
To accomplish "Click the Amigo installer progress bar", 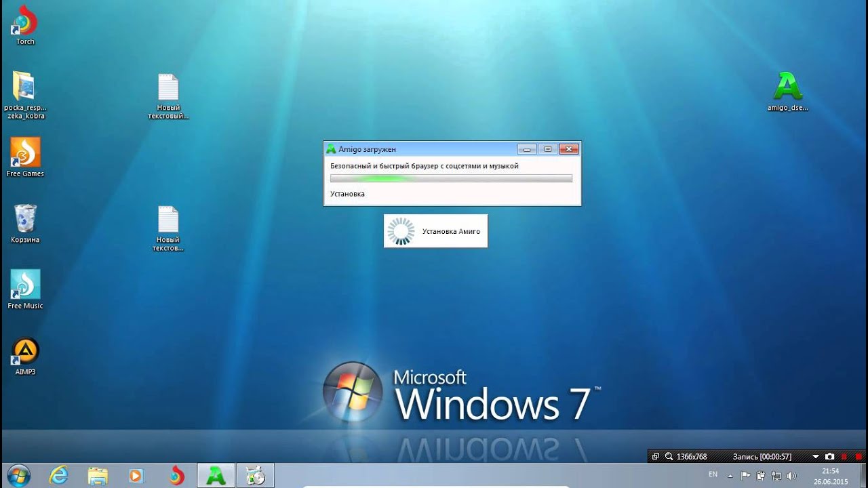I will (451, 178).
